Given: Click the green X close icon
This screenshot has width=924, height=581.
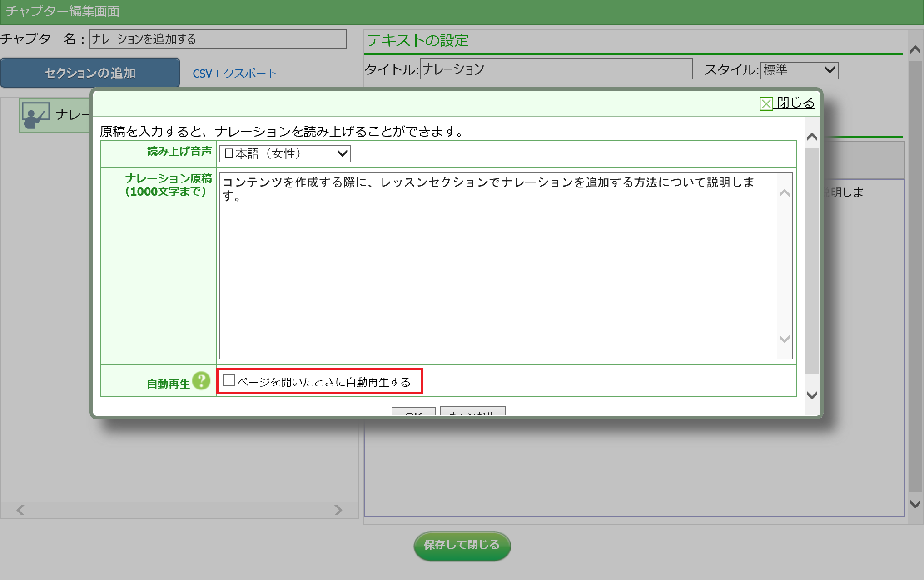Looking at the screenshot, I should [x=766, y=104].
